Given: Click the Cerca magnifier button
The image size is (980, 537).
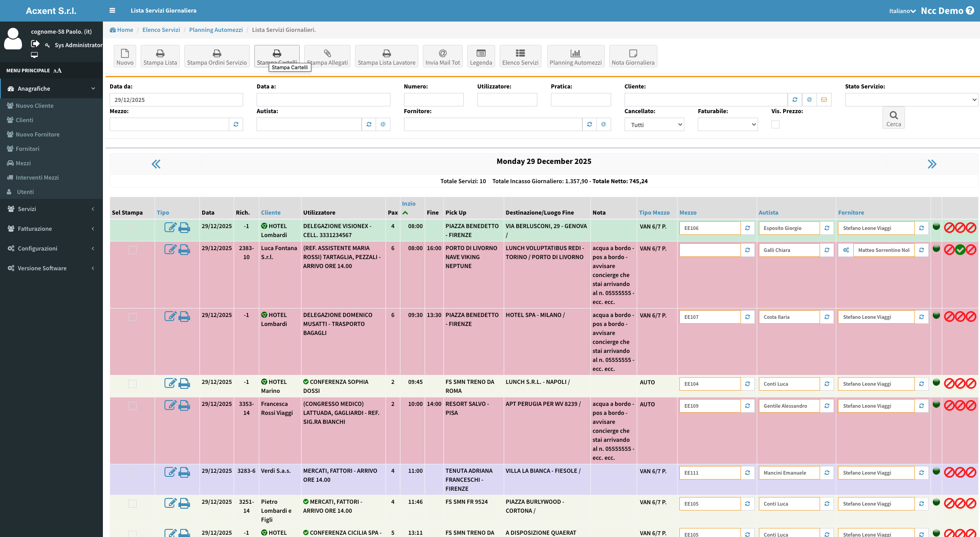Looking at the screenshot, I should coord(893,118).
